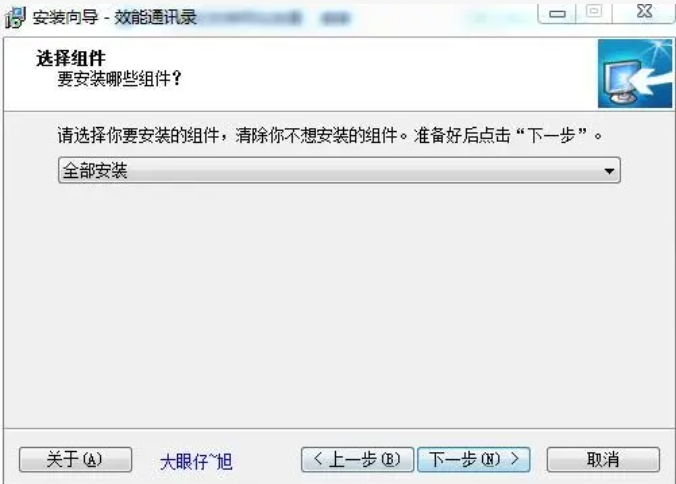Click the installer icon in the title bar
676x484 pixels.
tap(15, 17)
